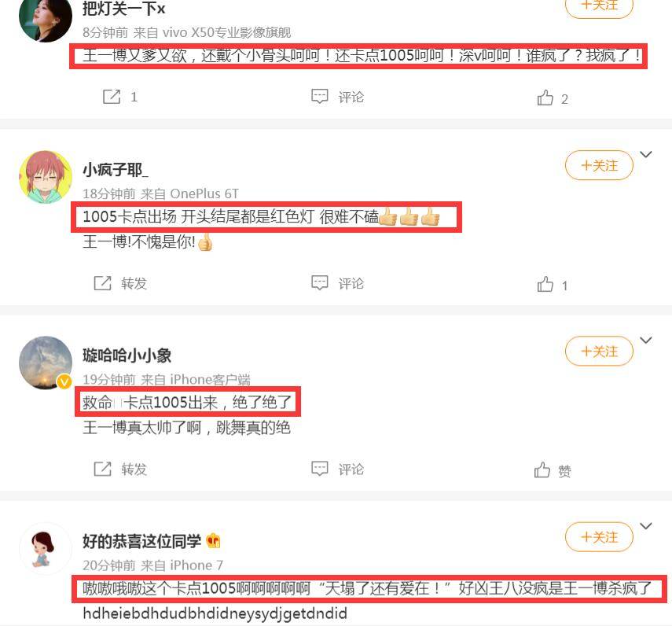Follow user 小疯子耶_
The image size is (672, 626).
point(599,165)
